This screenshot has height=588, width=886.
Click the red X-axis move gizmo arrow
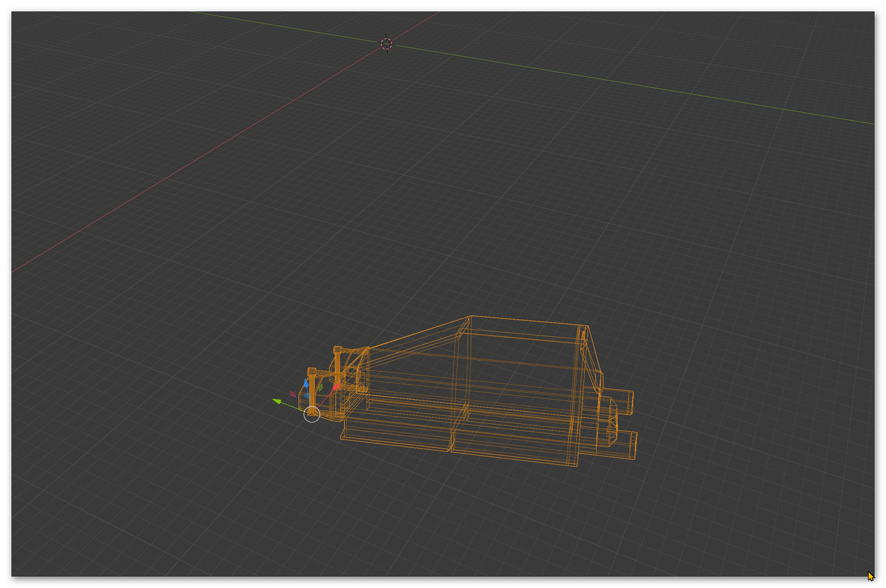pos(336,387)
